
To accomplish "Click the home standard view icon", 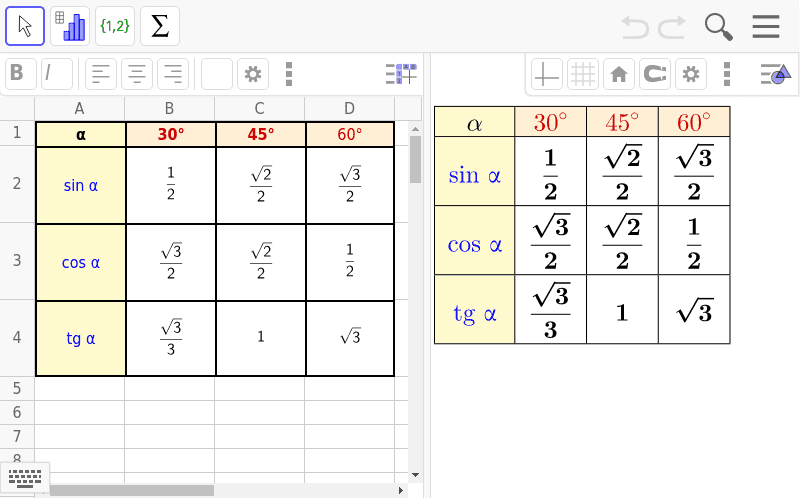I will [619, 74].
